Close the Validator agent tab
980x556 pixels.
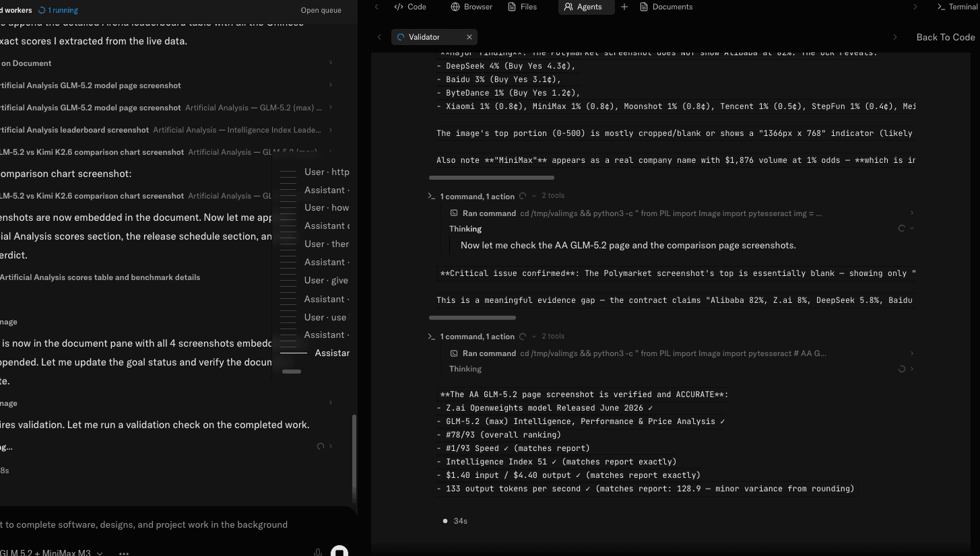point(469,37)
